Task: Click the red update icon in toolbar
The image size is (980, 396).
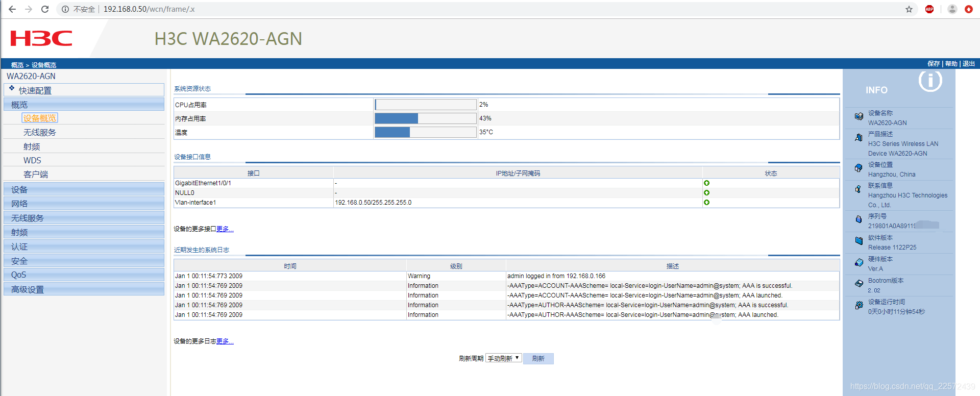Action: coord(969,9)
